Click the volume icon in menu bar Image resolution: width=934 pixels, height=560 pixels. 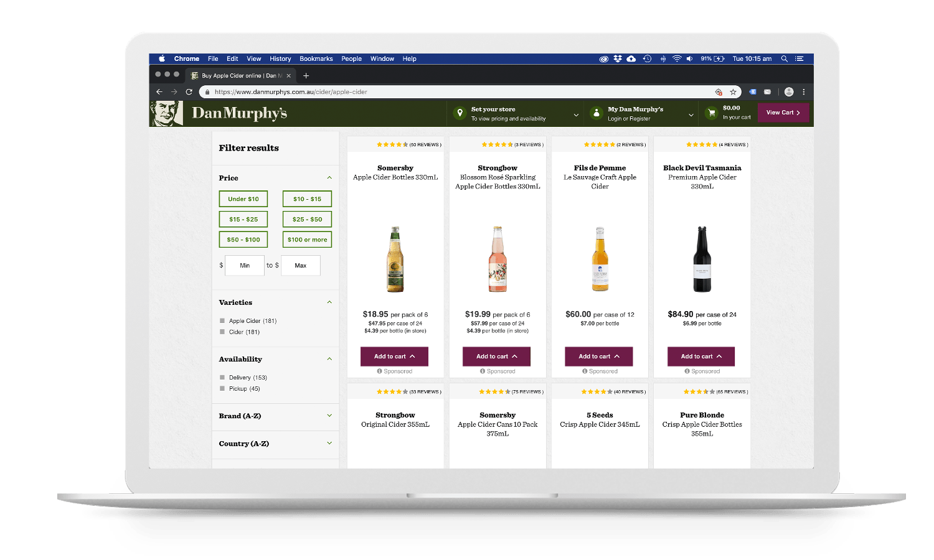click(689, 58)
